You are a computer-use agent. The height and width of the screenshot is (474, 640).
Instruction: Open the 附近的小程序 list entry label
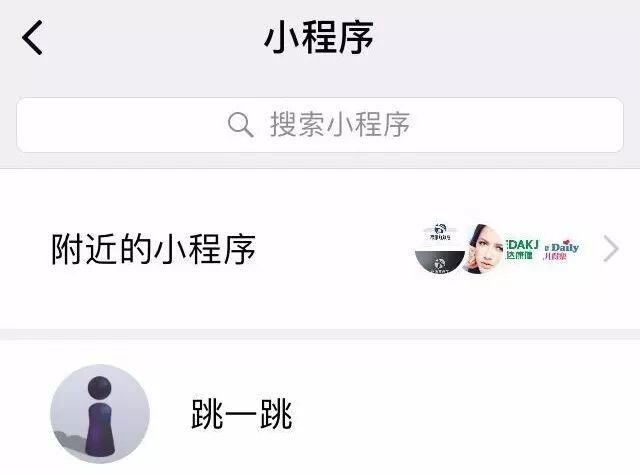tap(153, 249)
